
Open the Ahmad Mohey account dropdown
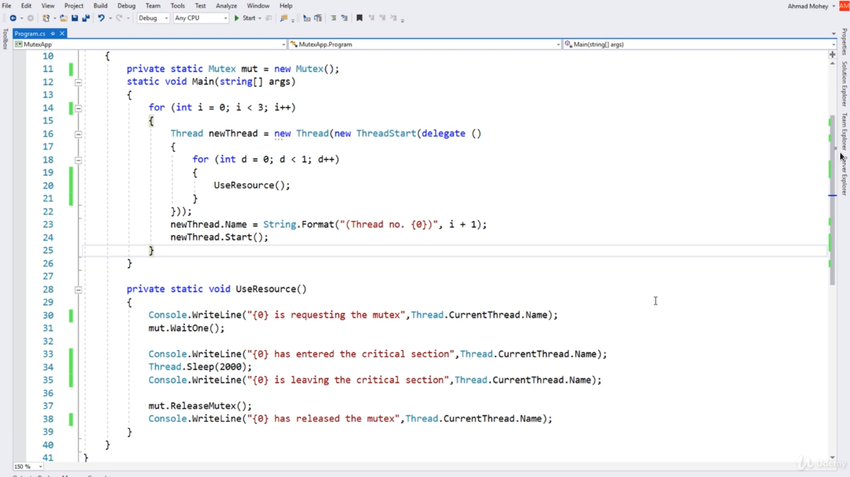tap(812, 6)
